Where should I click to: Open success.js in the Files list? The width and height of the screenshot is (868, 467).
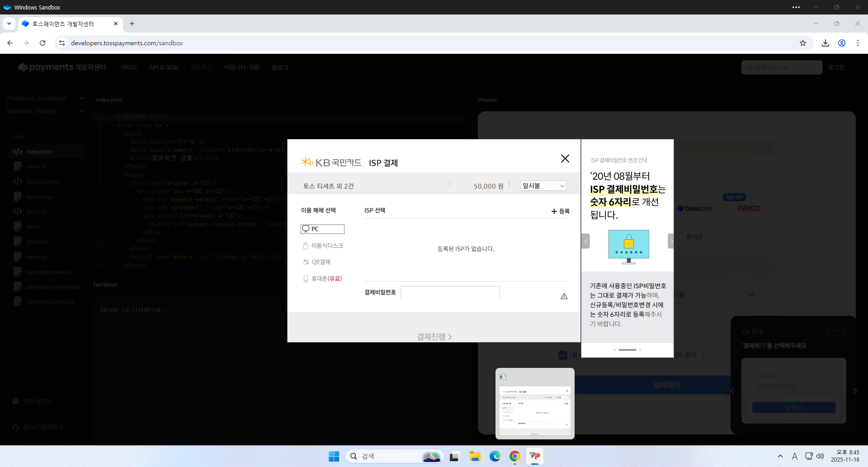[x=46, y=197]
